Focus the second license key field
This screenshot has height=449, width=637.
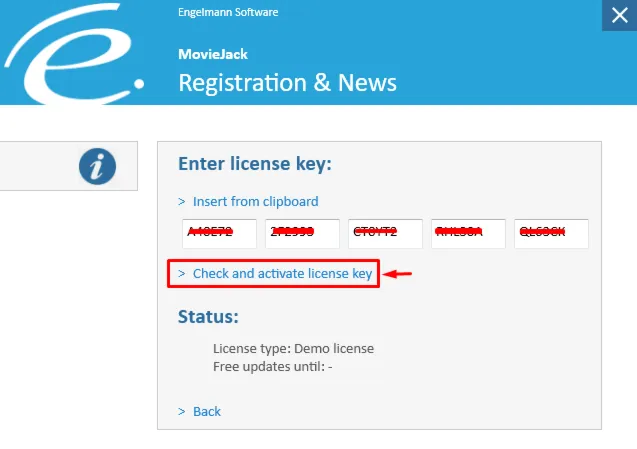302,234
